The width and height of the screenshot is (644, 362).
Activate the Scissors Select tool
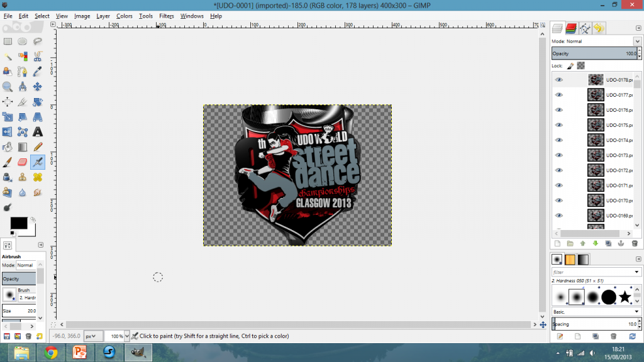pos(37,56)
